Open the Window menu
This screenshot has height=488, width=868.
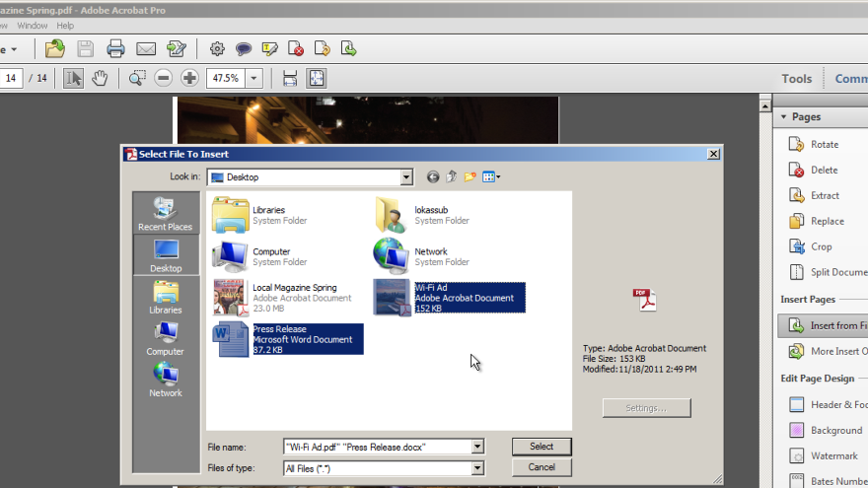click(33, 26)
